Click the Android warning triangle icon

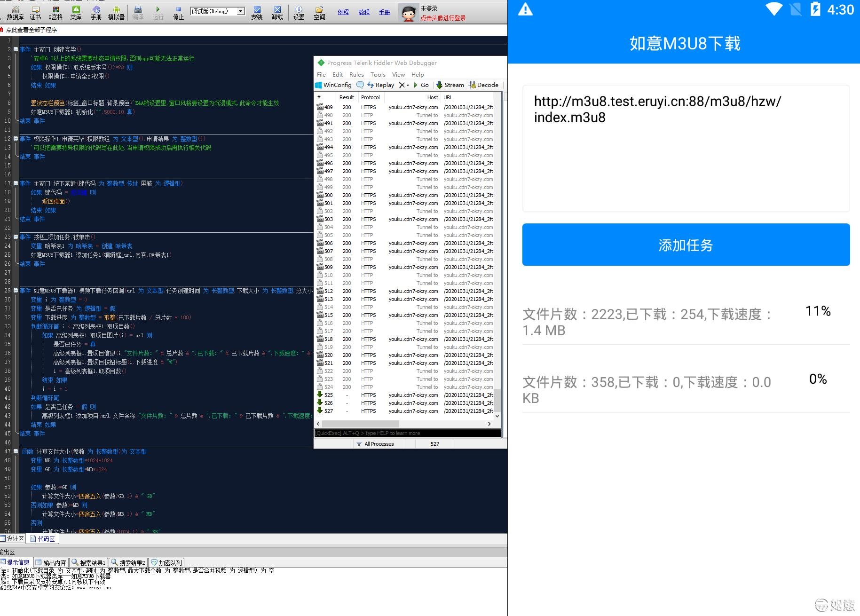coord(525,9)
